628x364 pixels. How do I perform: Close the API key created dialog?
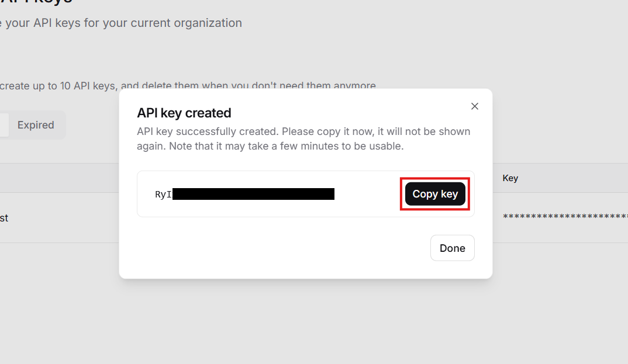[x=475, y=106]
